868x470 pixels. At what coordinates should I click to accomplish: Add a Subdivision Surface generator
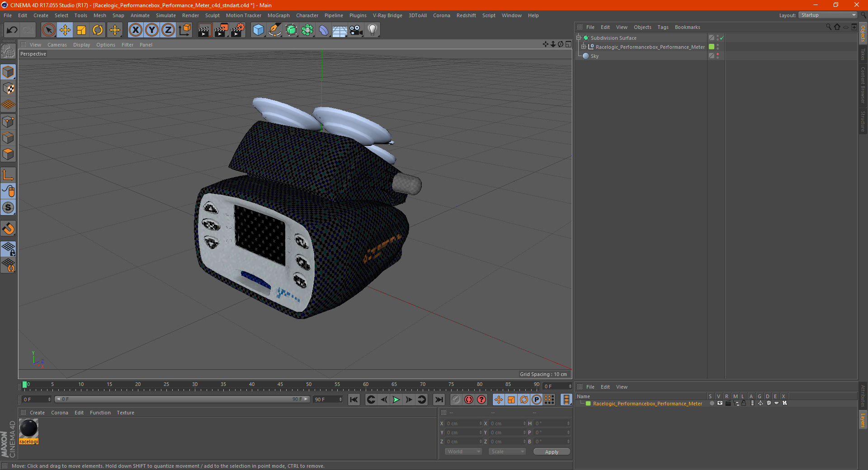tap(291, 30)
